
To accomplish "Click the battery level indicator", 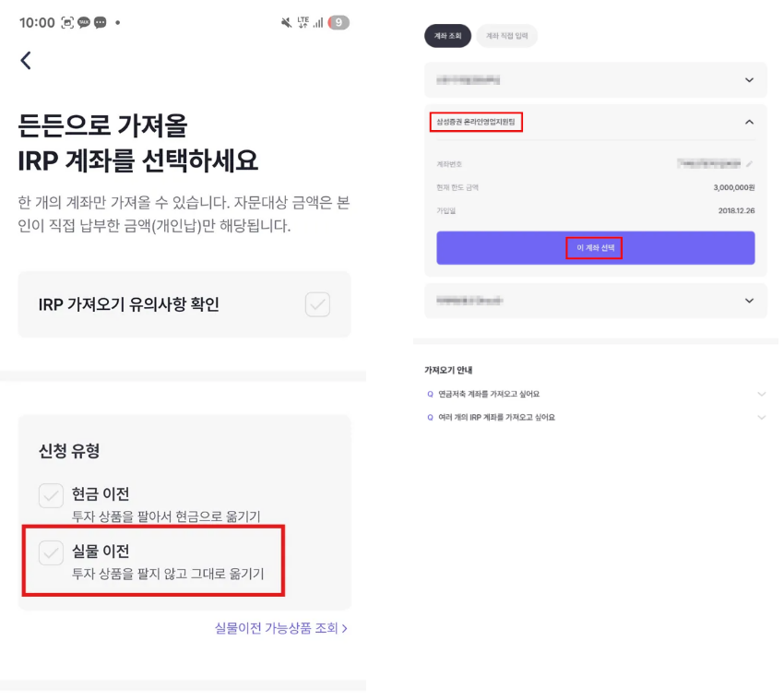I will click(339, 23).
